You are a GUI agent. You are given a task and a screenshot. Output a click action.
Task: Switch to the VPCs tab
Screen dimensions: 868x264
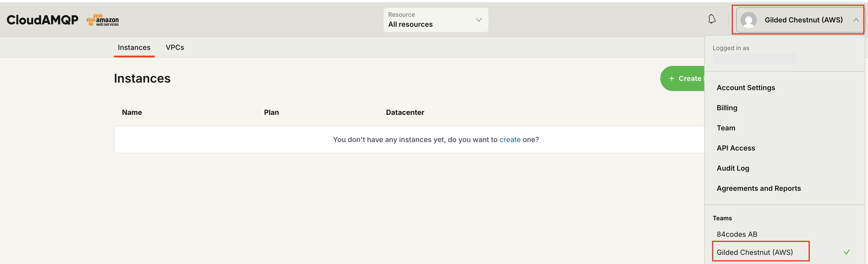[x=175, y=48]
